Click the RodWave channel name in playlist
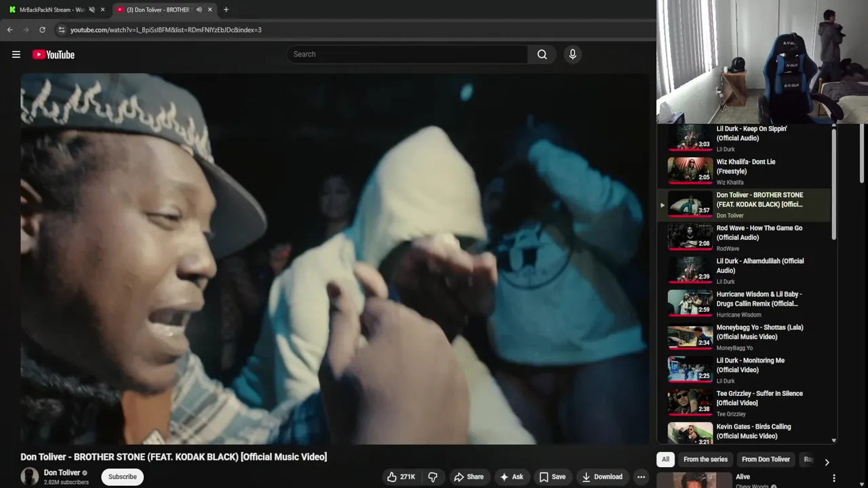868x488 pixels. pos(728,249)
